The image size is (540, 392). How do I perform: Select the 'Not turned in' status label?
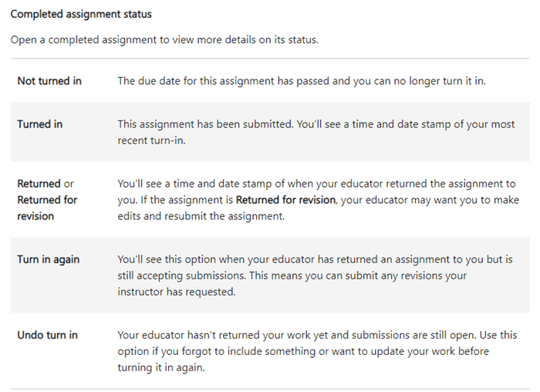point(49,80)
